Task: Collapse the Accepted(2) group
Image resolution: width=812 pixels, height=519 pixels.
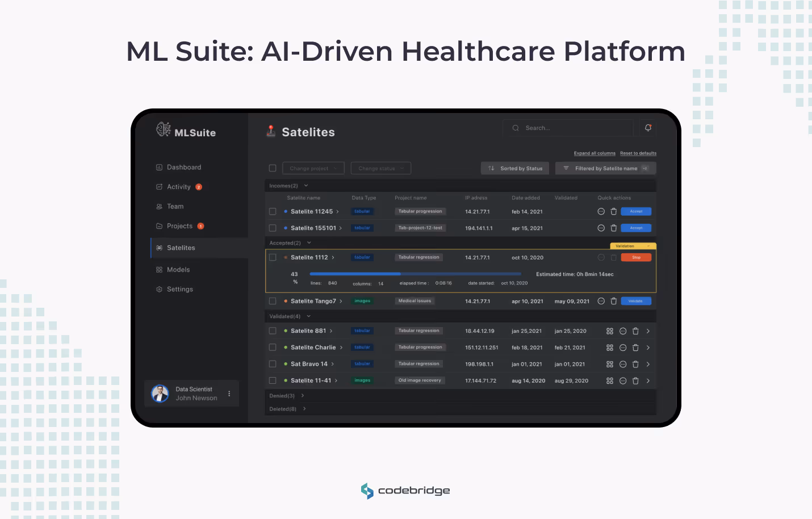Action: pos(309,243)
